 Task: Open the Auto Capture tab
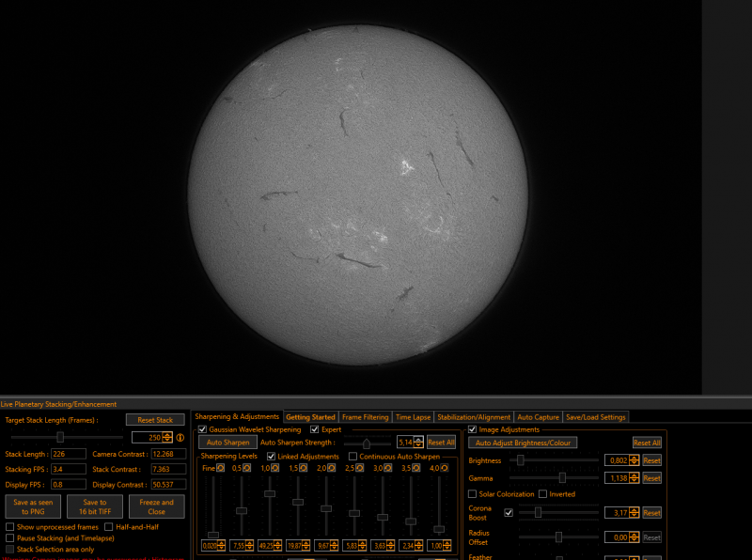pos(538,417)
